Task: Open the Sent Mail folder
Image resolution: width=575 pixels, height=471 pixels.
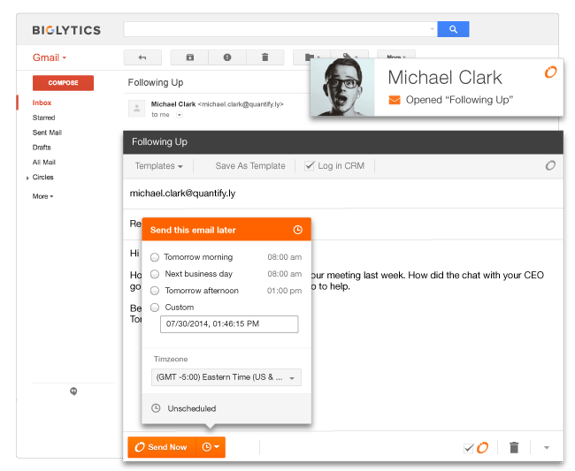Action: point(47,132)
